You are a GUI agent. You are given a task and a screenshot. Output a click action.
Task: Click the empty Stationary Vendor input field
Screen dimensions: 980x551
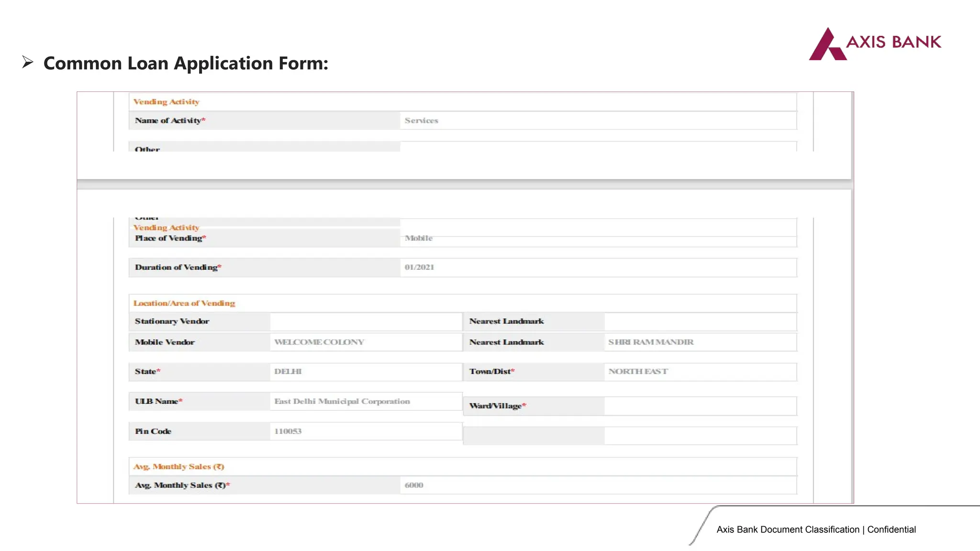click(366, 321)
